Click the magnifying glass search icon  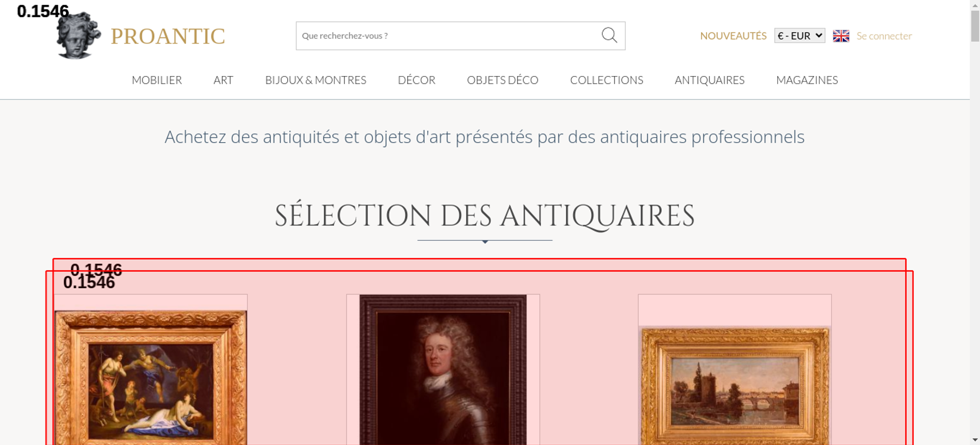[609, 35]
